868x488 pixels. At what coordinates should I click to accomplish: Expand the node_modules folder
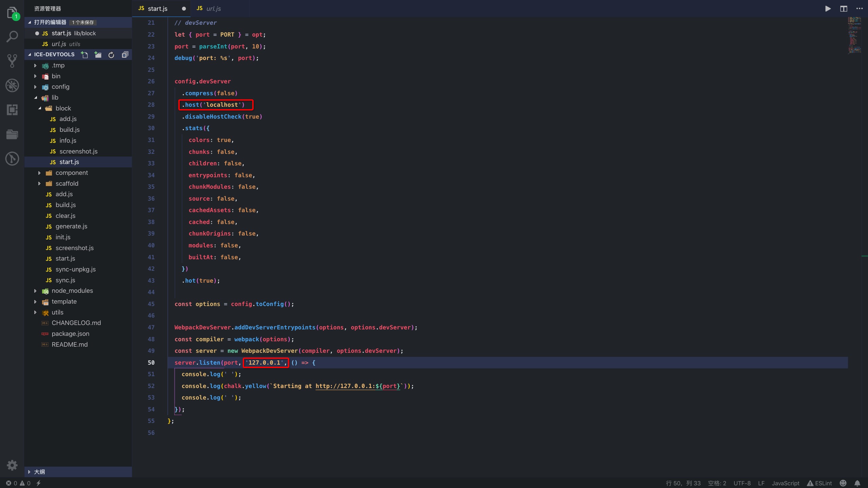click(x=72, y=290)
